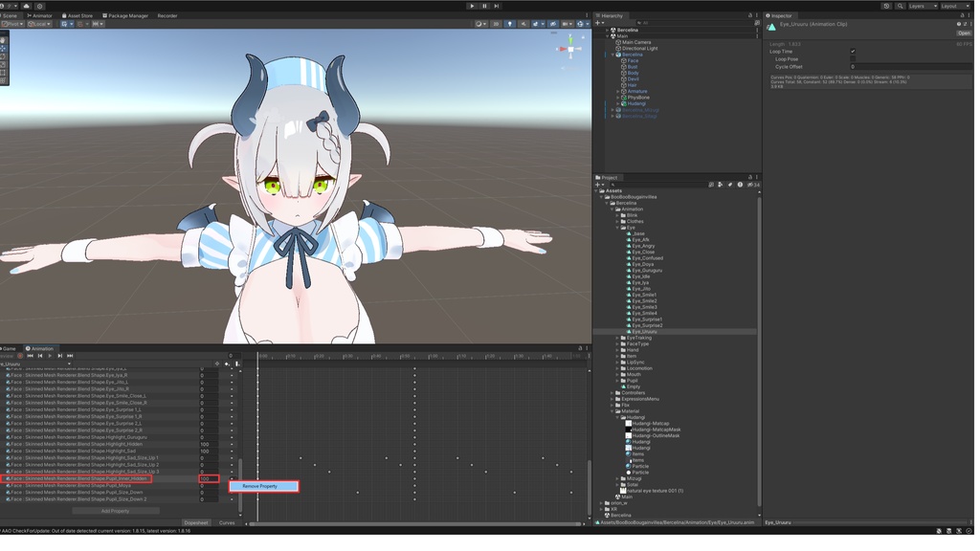
Task: Select the Move tool in scene toolbar
Action: point(3,48)
